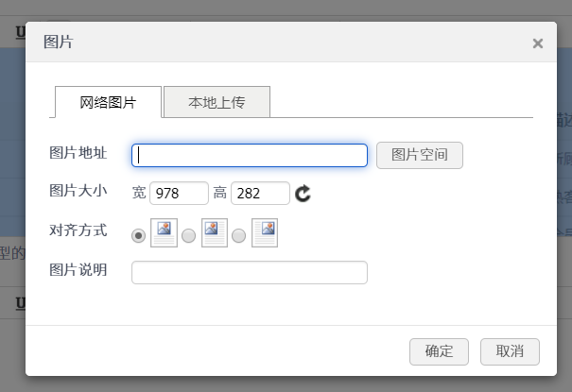This screenshot has height=392, width=572.
Task: Click the left-align image preview icon
Action: pos(214,232)
